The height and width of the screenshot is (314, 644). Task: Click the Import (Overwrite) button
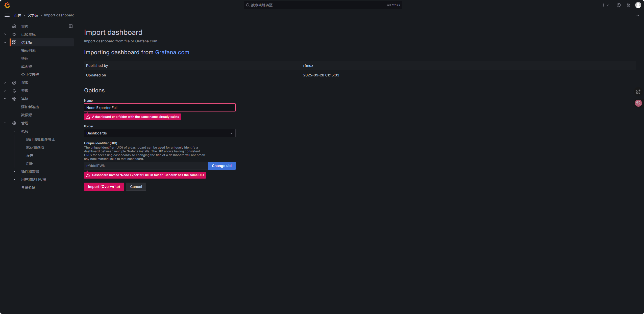pos(104,187)
